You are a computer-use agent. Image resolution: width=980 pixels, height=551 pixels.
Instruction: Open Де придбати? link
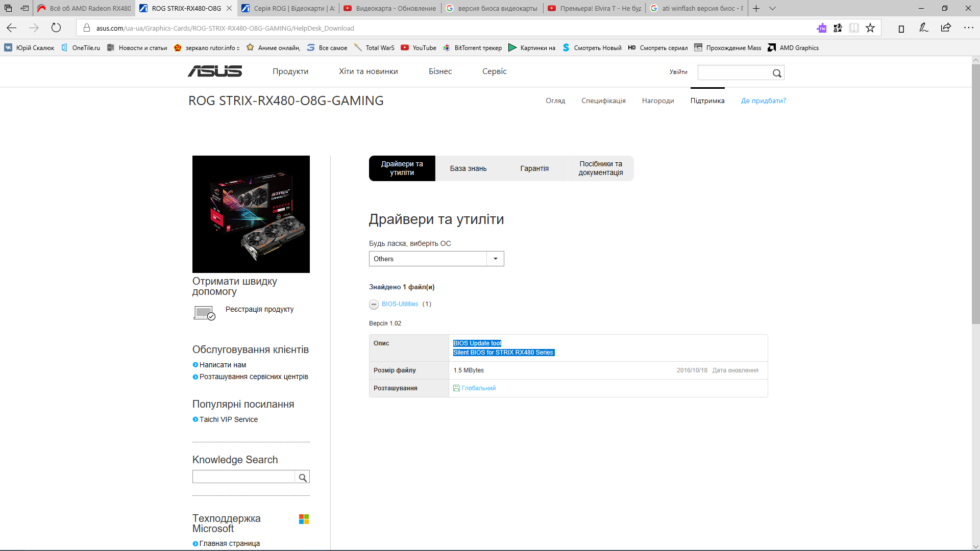[x=763, y=101]
